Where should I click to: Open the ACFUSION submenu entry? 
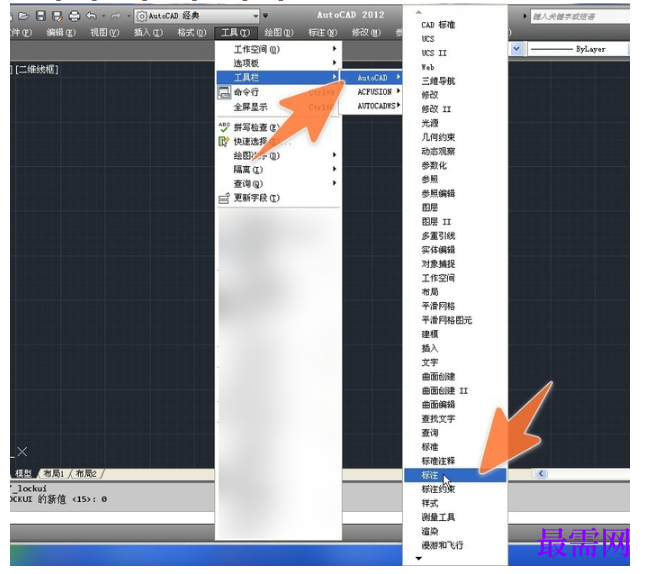[x=371, y=91]
